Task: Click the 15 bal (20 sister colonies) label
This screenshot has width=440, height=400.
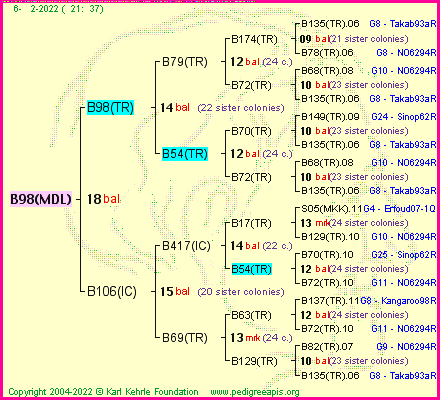Action: point(222,292)
